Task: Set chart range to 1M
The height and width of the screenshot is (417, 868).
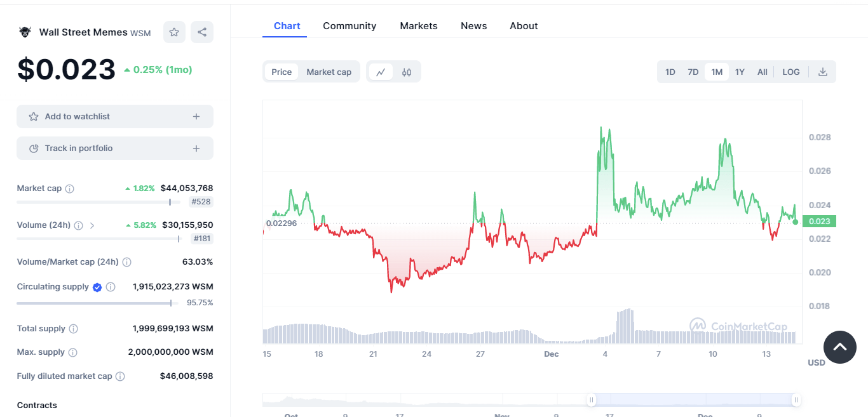Action: tap(717, 72)
